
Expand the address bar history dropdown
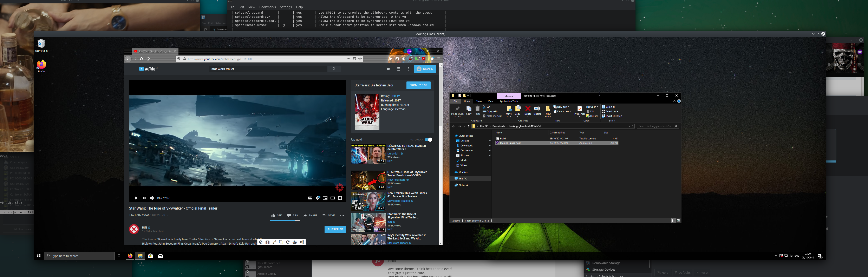629,126
